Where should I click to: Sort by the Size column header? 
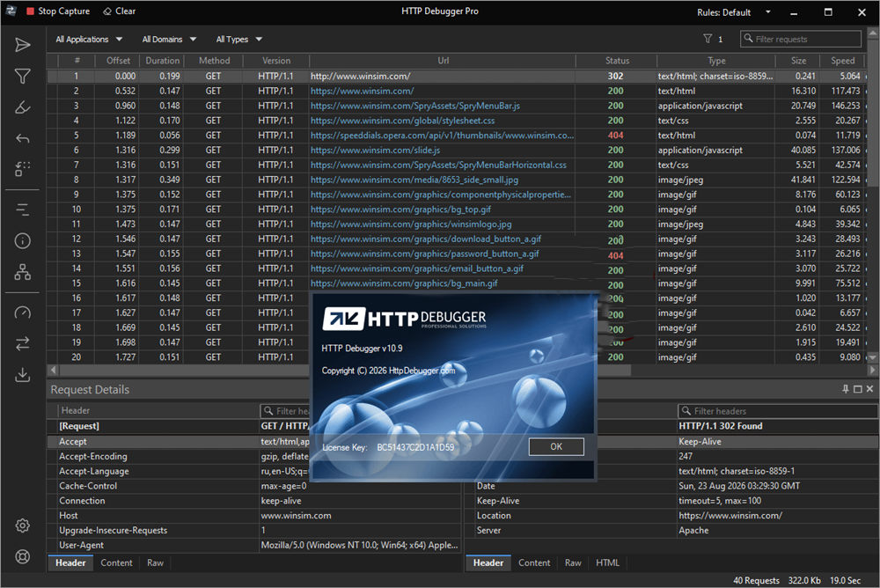tap(798, 61)
